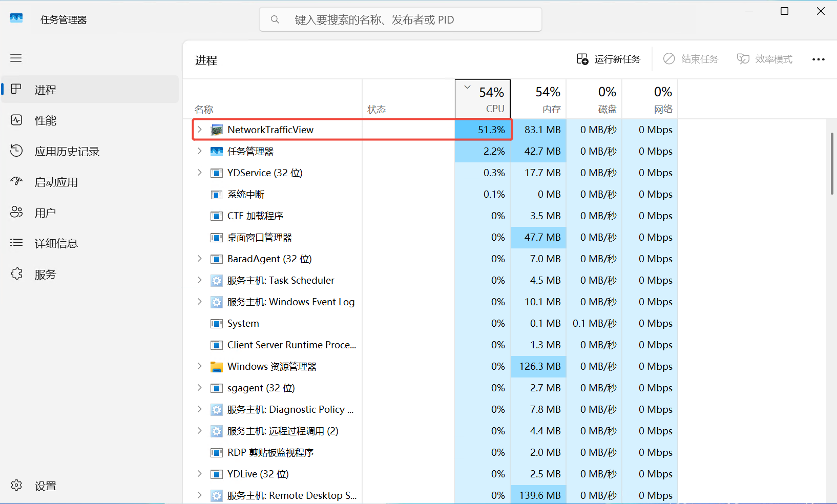This screenshot has width=837, height=504.
Task: Select the 10.1 MB memory cell
Action: (538, 302)
